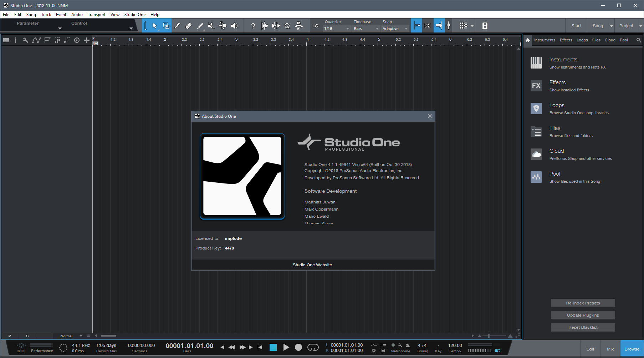Toggle global Mute M button

click(x=10, y=336)
